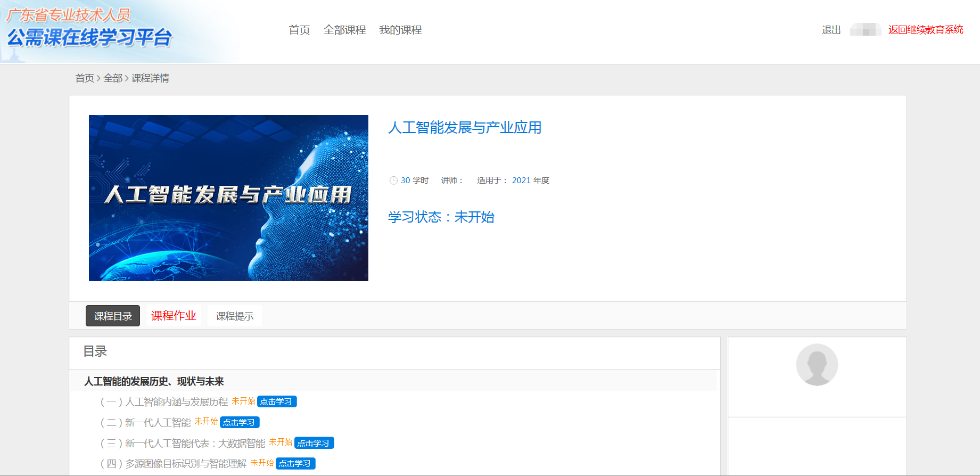Click the course cover image thumbnail
The width and height of the screenshot is (980, 476).
[x=228, y=198]
